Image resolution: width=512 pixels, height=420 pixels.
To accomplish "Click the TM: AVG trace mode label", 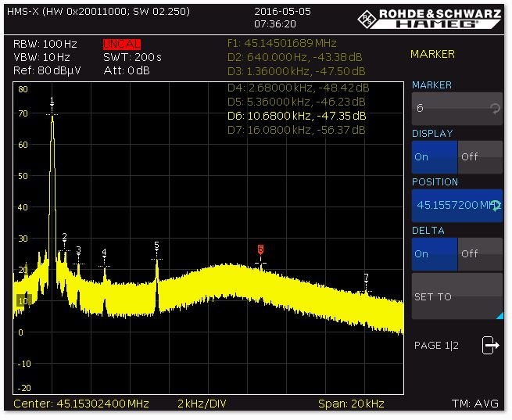I will [x=474, y=404].
